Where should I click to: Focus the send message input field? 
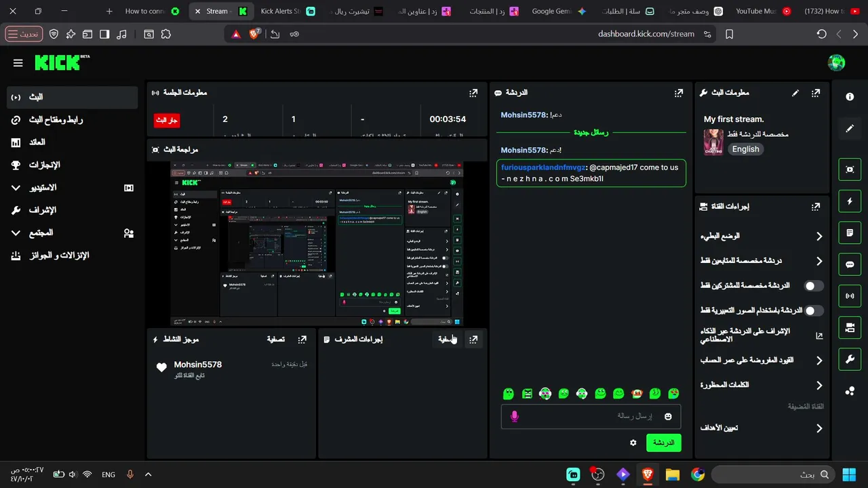[x=591, y=416]
